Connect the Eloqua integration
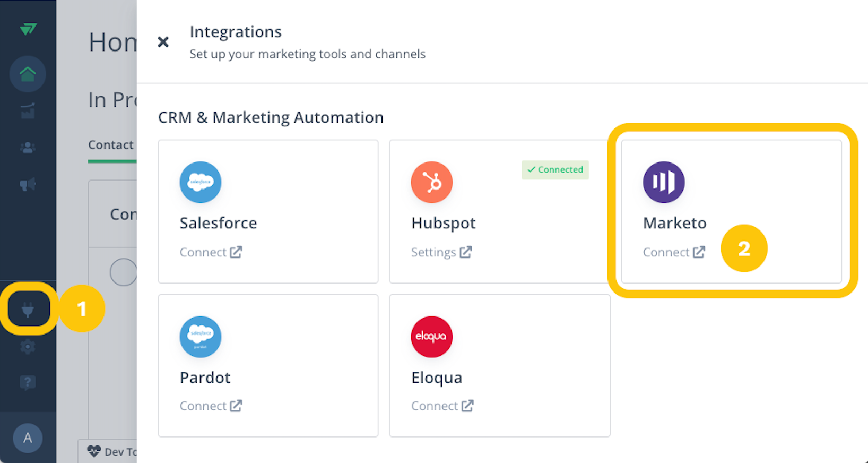 [x=442, y=406]
